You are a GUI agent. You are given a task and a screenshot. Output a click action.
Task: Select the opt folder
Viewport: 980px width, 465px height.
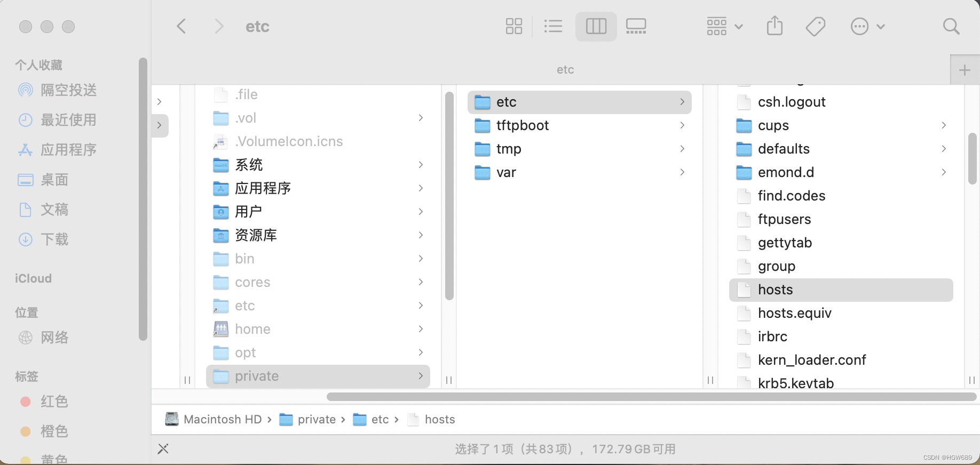pyautogui.click(x=318, y=352)
